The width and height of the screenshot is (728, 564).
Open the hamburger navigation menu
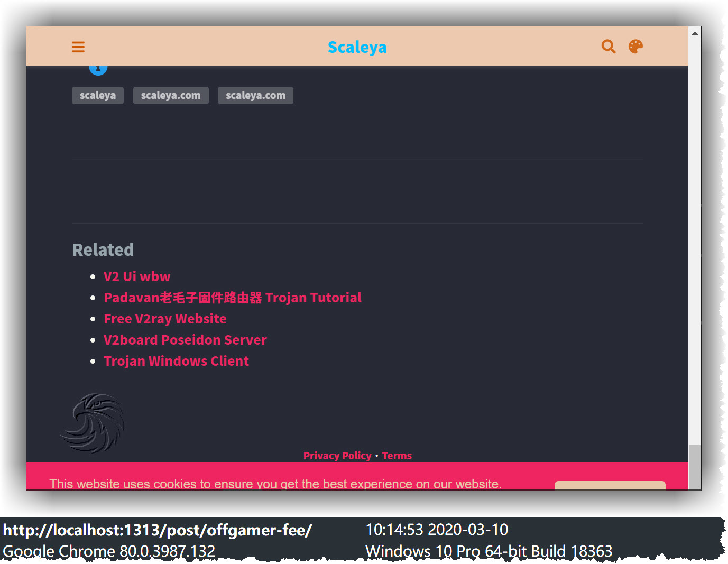click(78, 47)
